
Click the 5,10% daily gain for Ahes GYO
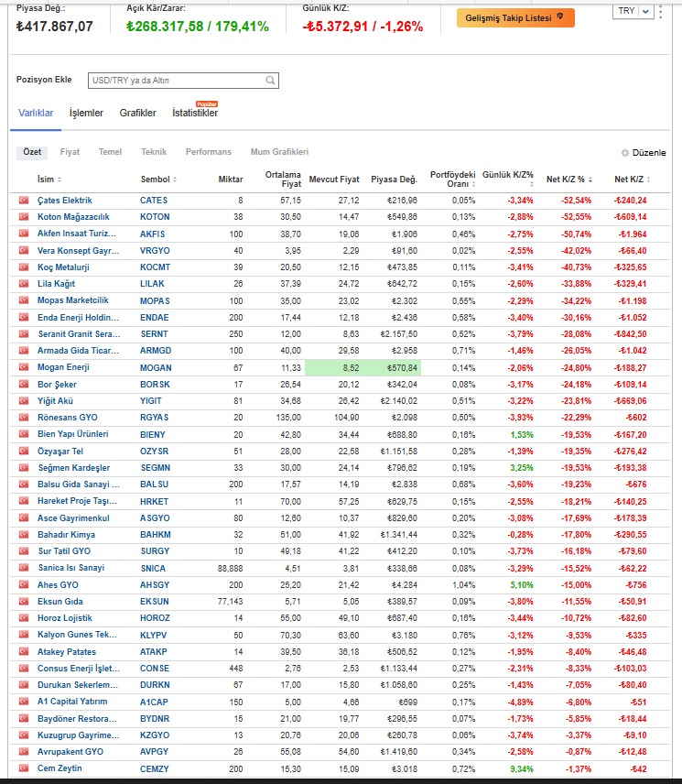pos(522,585)
